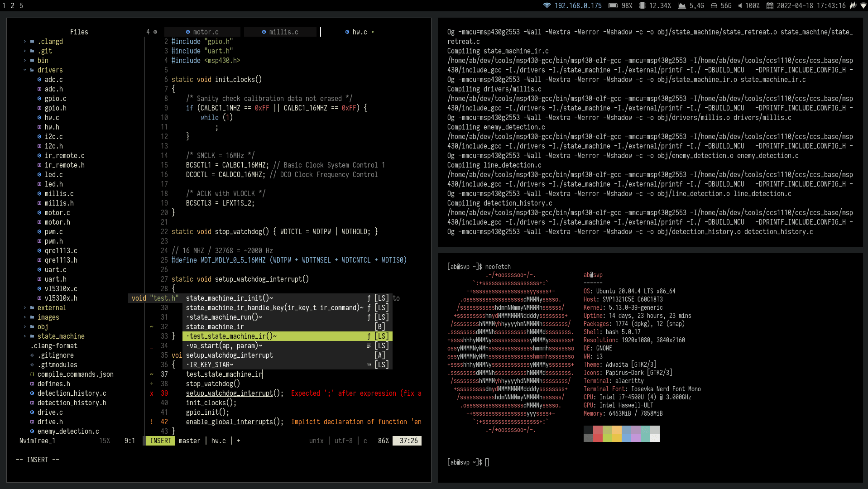Expand the bin folder chevron
The width and height of the screenshot is (868, 489).
click(25, 60)
